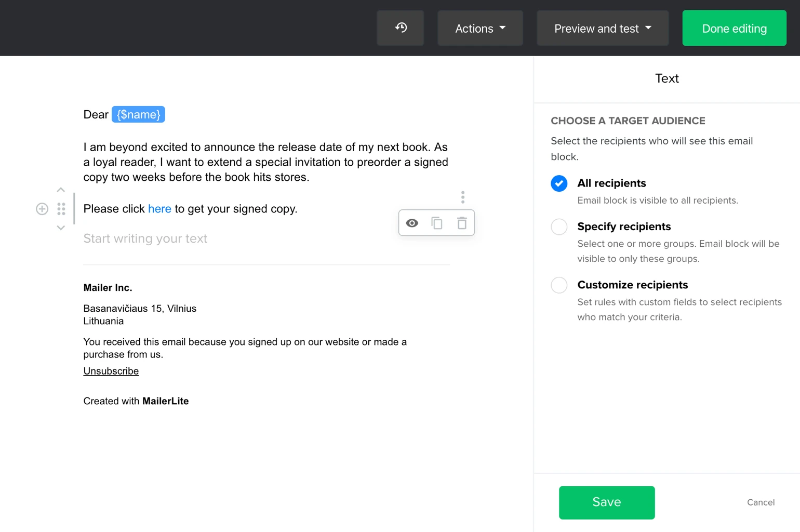Screen dimensions: 800x532
Task: Save the target audience settings
Action: click(607, 502)
